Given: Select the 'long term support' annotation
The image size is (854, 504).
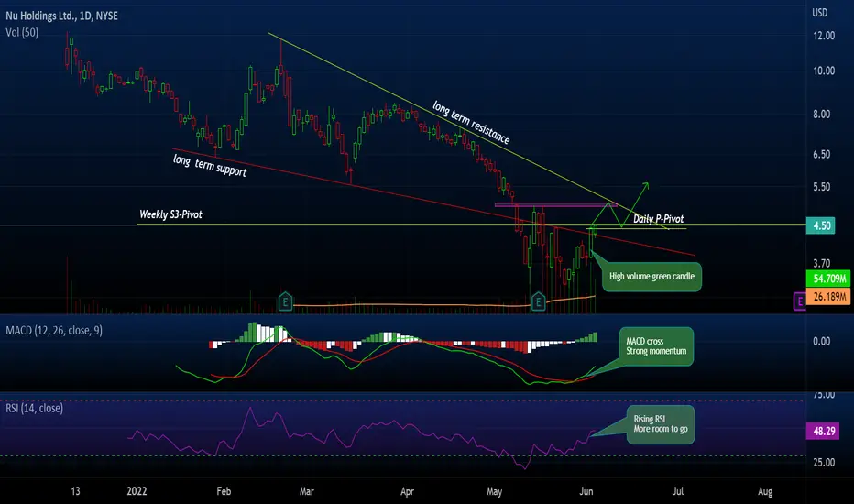Looking at the screenshot, I should click(x=210, y=166).
